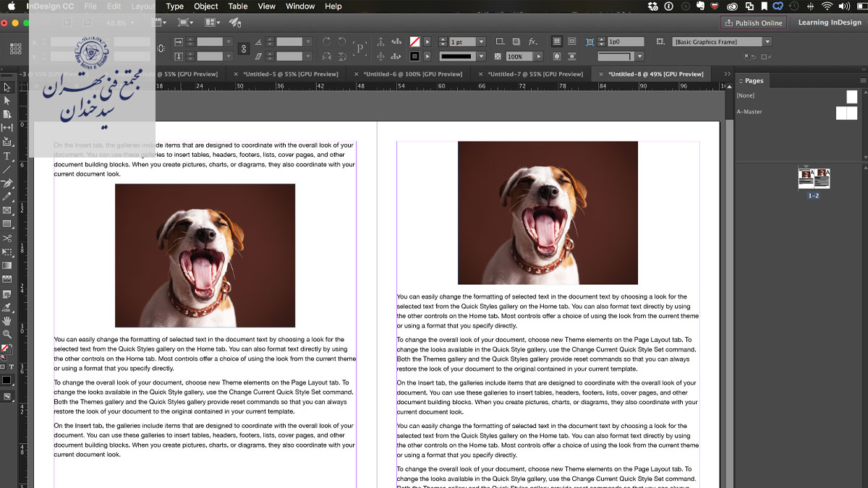This screenshot has height=488, width=868.
Task: Open the Basic Graphics Frame style dropdown
Action: [x=767, y=42]
